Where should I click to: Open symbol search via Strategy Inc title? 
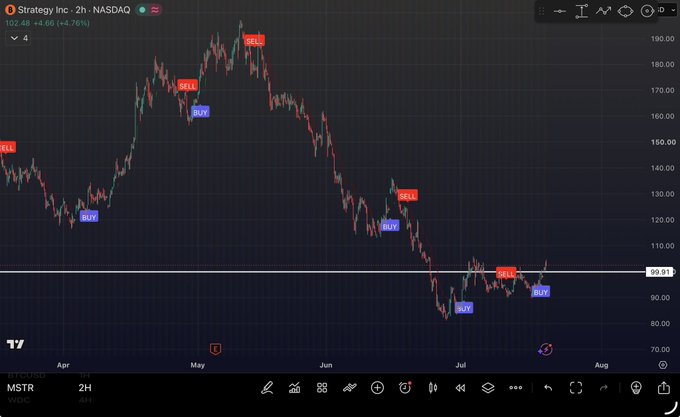coord(74,10)
